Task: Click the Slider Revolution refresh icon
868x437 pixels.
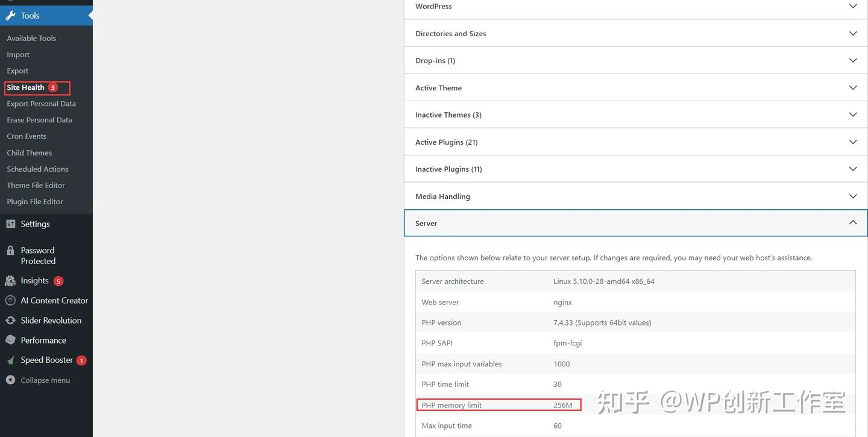Action: (10, 320)
